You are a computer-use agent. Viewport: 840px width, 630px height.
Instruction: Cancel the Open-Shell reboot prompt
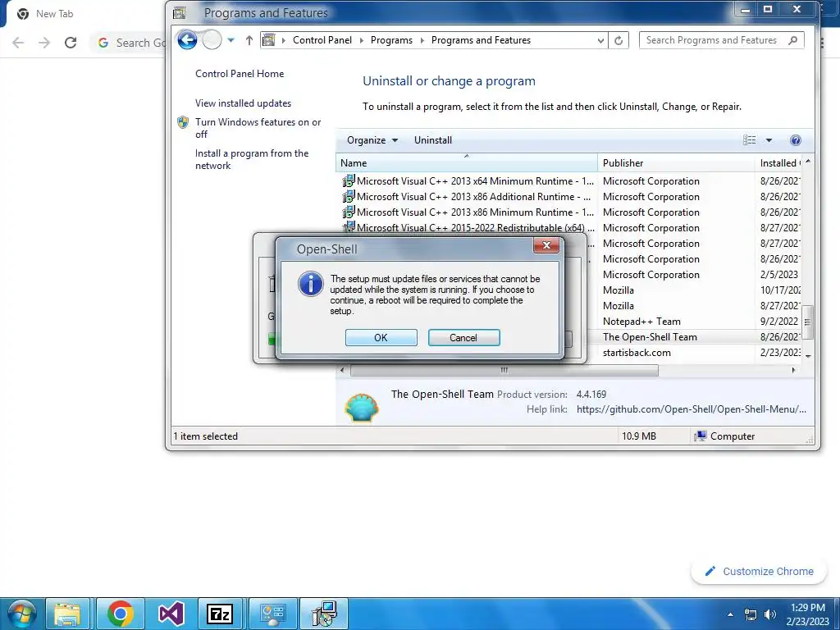pyautogui.click(x=463, y=337)
